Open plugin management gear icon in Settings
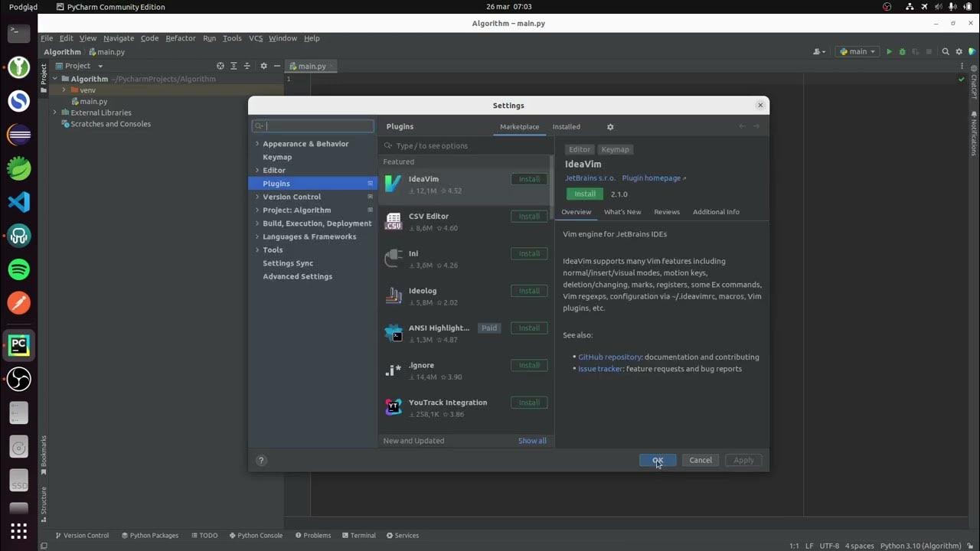 pyautogui.click(x=610, y=127)
